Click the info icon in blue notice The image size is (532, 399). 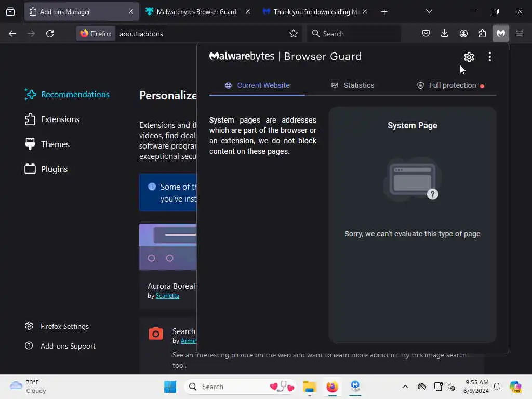152,187
